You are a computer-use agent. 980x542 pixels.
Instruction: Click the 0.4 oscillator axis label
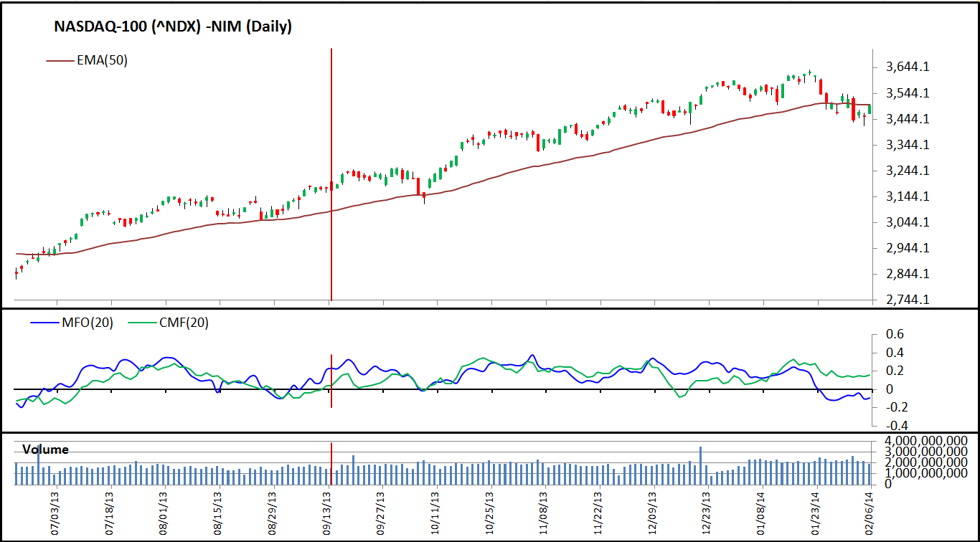tap(894, 353)
